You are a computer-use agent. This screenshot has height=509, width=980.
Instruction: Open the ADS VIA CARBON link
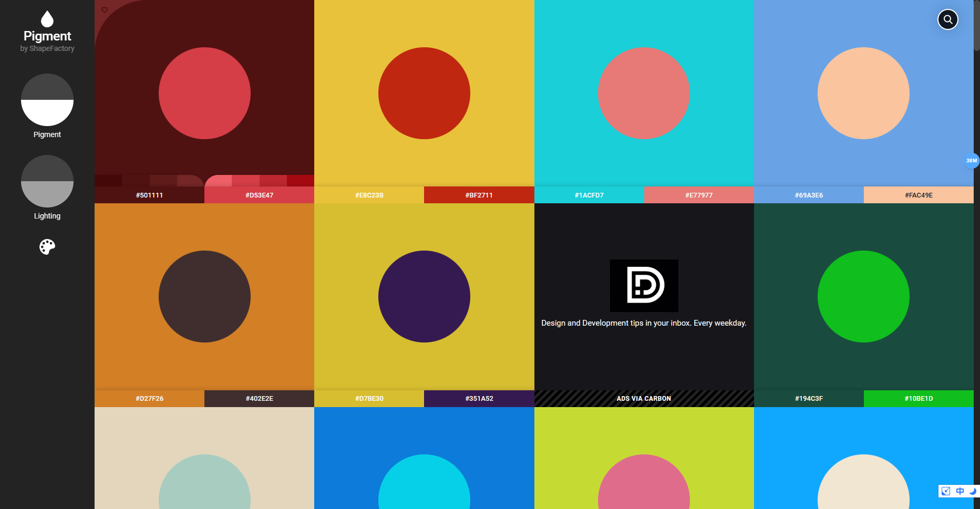coord(644,398)
